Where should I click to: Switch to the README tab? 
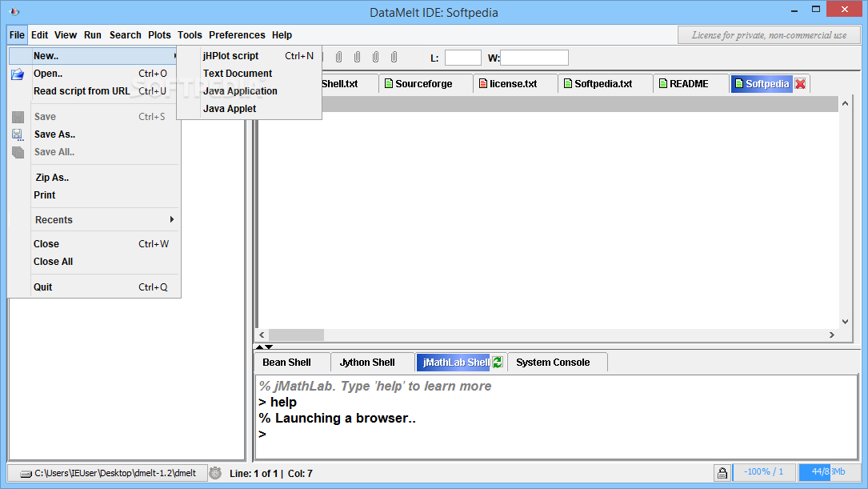690,83
